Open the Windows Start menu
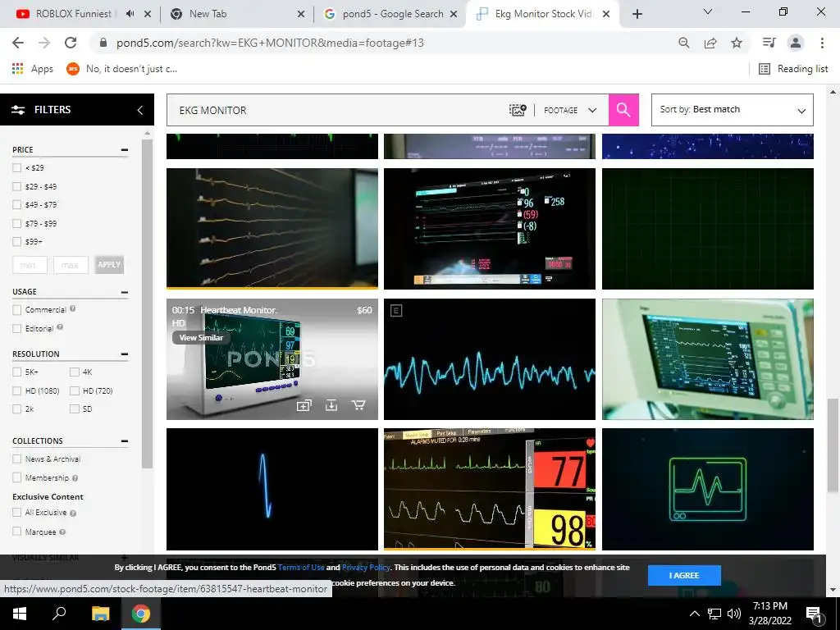 (x=20, y=614)
